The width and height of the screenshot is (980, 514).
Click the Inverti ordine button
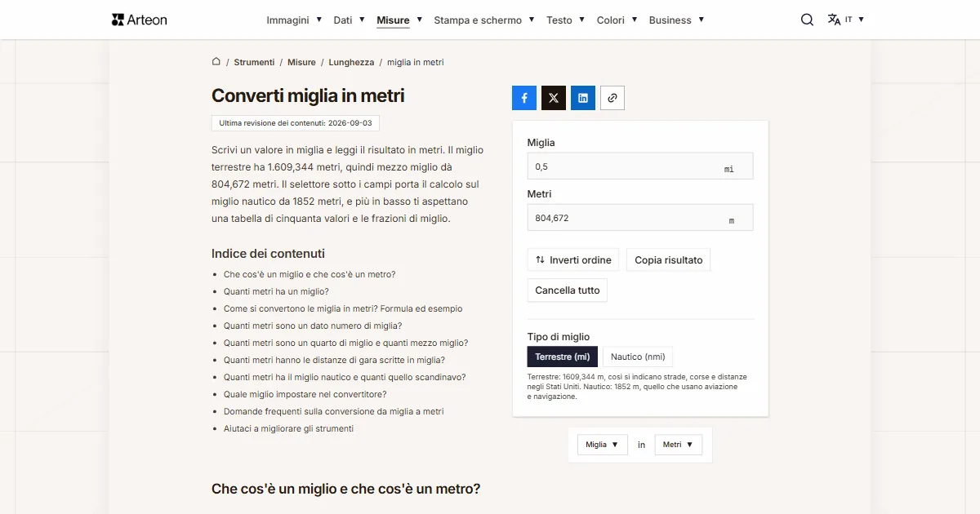(x=573, y=260)
